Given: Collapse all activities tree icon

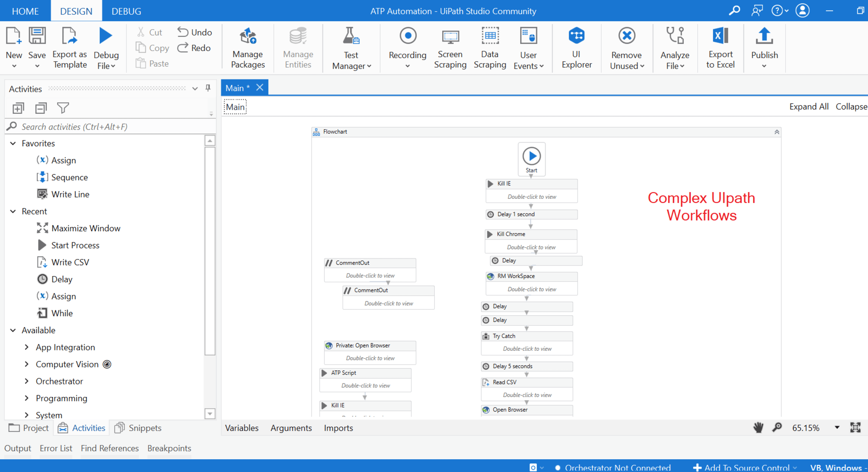Looking at the screenshot, I should (x=41, y=108).
